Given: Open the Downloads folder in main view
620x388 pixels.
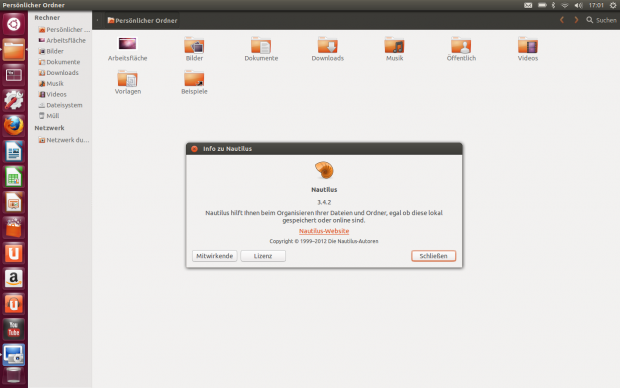Looking at the screenshot, I should (x=328, y=45).
